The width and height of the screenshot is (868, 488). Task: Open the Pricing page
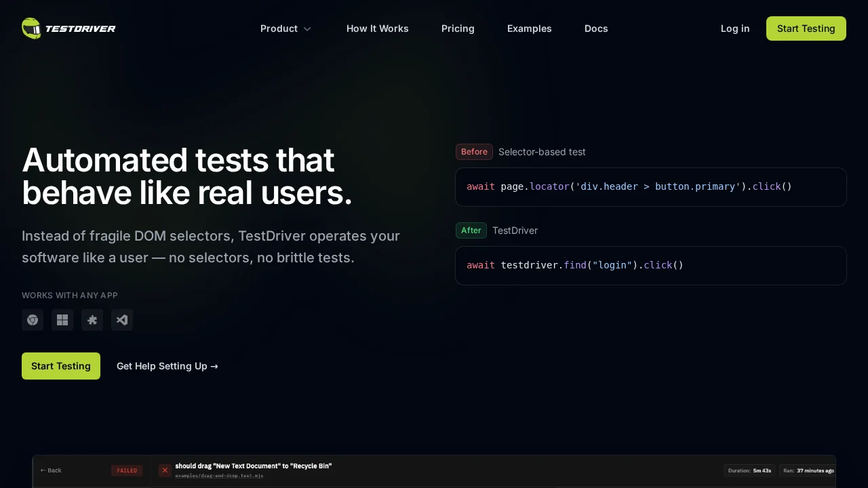(x=458, y=28)
